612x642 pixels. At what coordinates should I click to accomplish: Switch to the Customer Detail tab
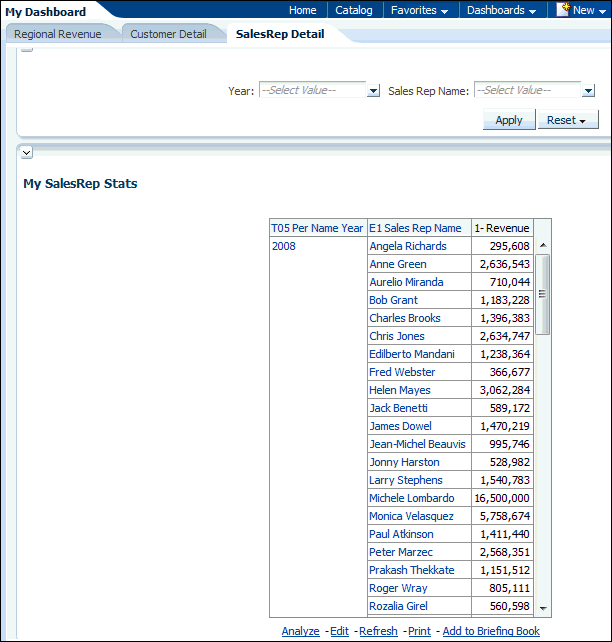coord(168,34)
